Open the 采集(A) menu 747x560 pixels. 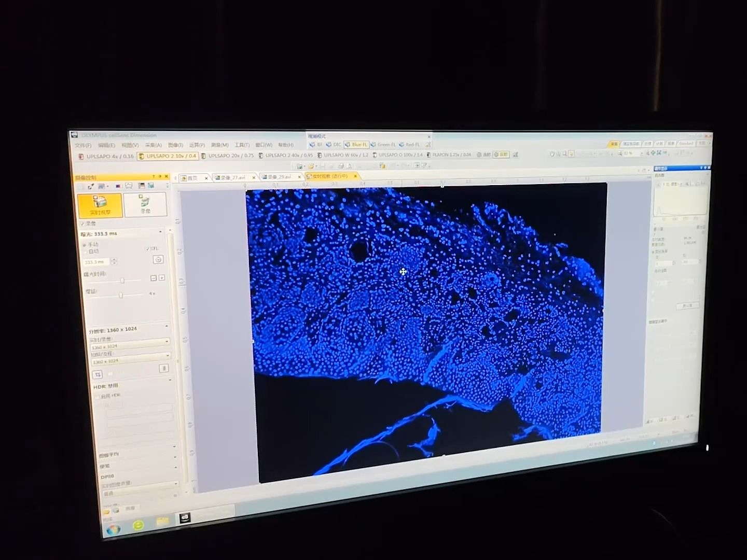tap(153, 145)
